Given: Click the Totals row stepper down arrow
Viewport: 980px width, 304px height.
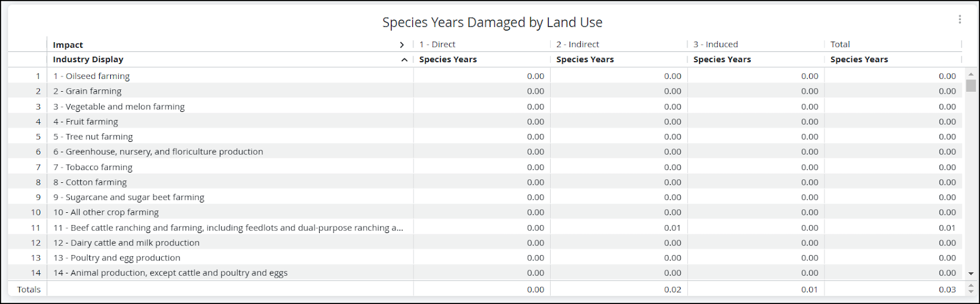Looking at the screenshot, I should [x=971, y=292].
